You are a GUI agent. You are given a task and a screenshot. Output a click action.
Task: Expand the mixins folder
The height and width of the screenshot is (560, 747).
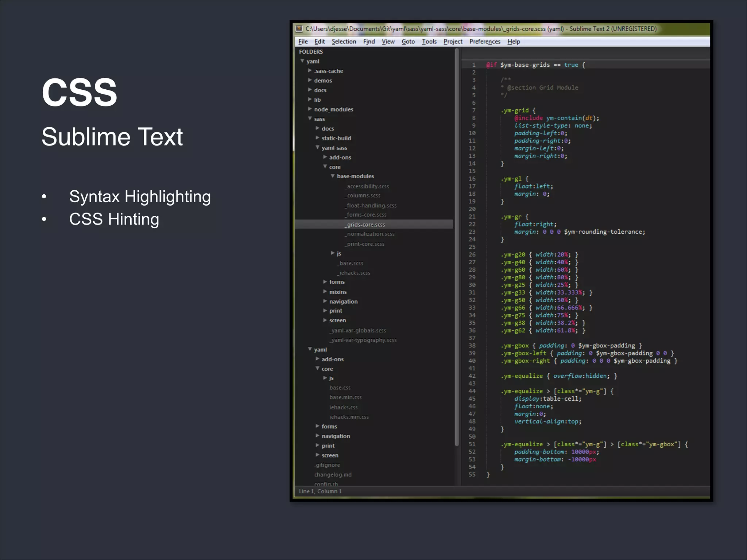point(325,291)
